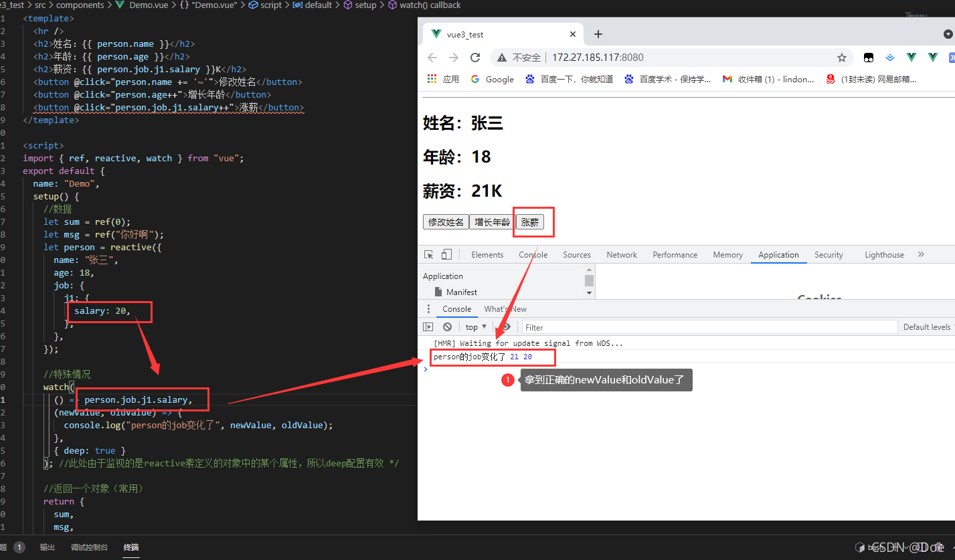Toggle the console sidebar panel
955x560 pixels.
(428, 326)
